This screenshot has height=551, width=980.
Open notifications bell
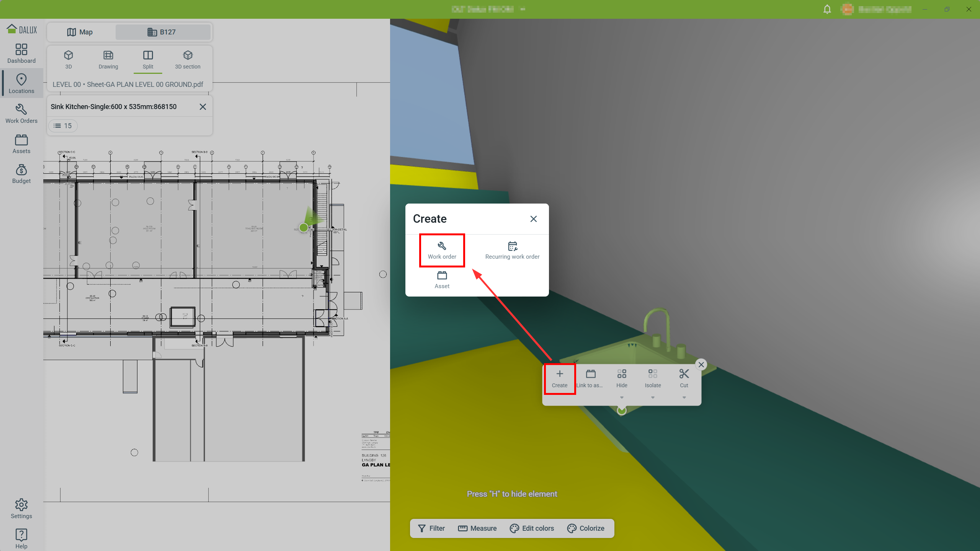pyautogui.click(x=827, y=9)
